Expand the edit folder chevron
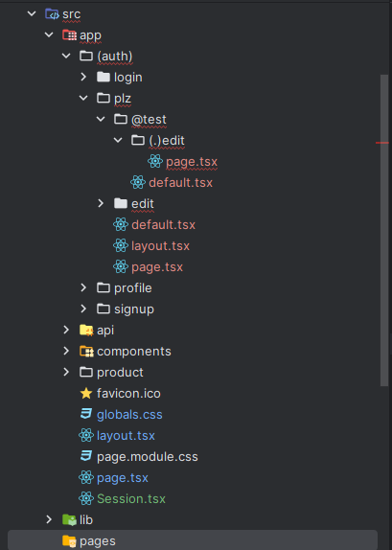This screenshot has width=392, height=550. coord(101,203)
